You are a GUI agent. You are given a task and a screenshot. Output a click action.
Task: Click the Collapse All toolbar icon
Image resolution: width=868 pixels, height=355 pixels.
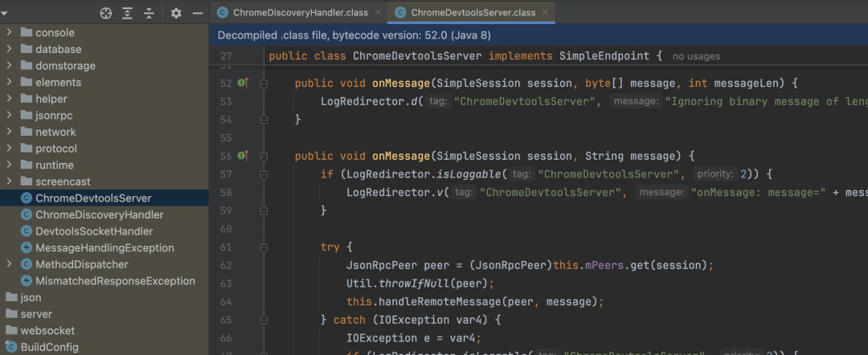click(149, 14)
